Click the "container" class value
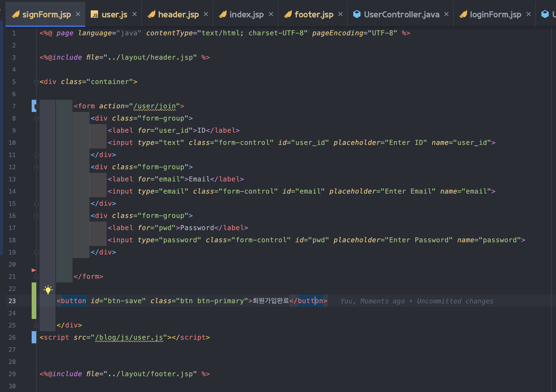The height and width of the screenshot is (392, 556). 110,82
